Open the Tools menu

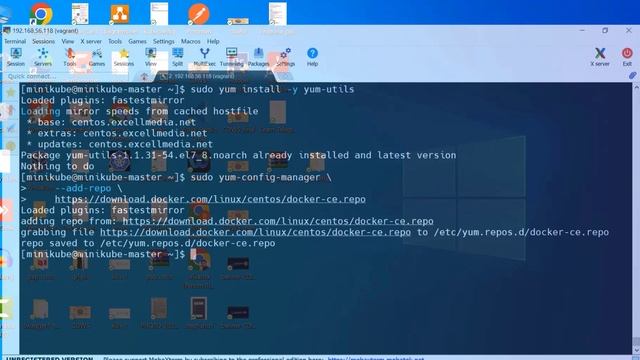pos(115,41)
